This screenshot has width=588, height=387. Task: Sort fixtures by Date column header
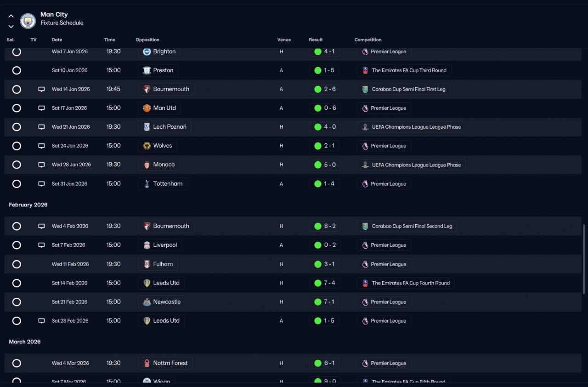(x=57, y=40)
